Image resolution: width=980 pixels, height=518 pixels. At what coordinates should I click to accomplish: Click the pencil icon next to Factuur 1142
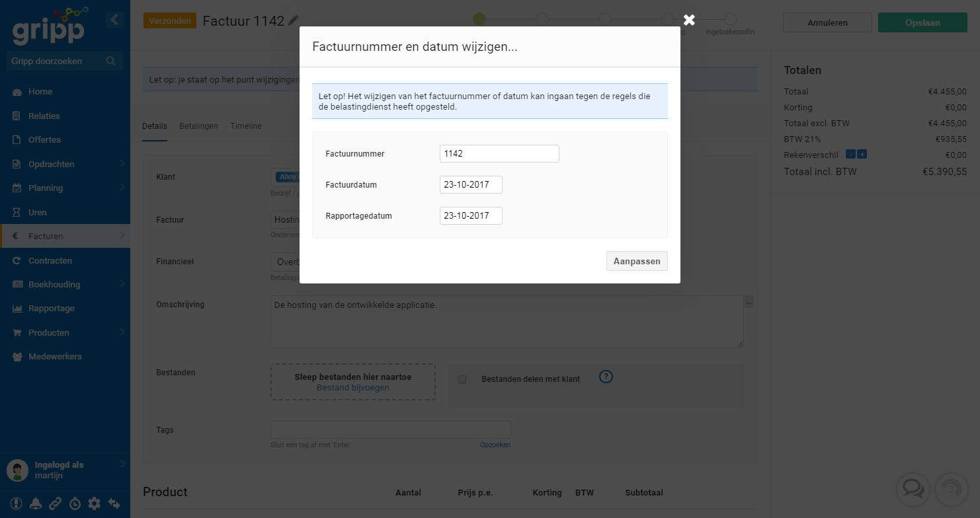[x=294, y=20]
